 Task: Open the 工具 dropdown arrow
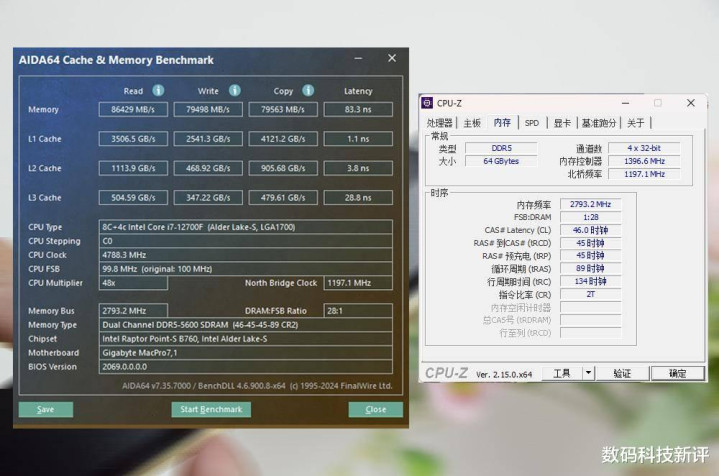589,373
